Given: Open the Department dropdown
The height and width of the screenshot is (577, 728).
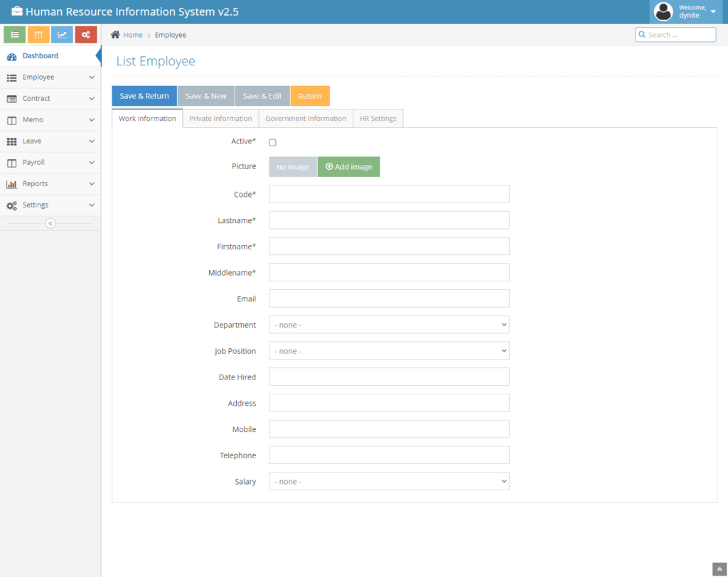Looking at the screenshot, I should click(389, 324).
